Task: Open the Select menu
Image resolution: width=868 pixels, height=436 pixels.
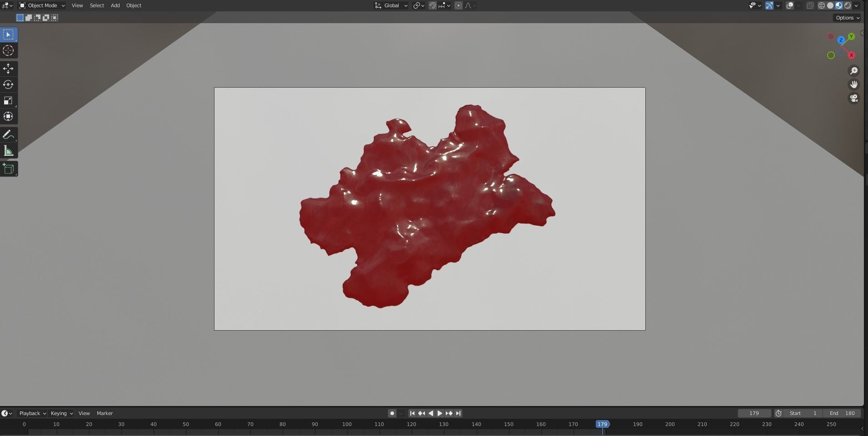Action: click(x=97, y=5)
